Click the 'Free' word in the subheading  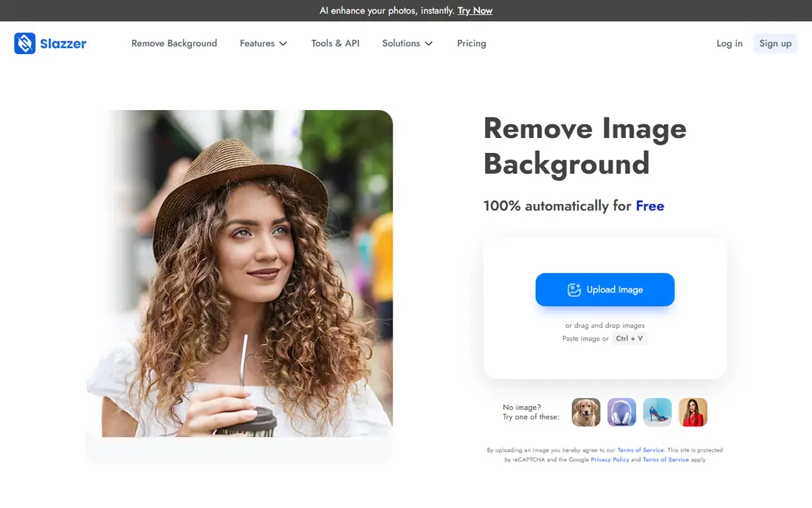pyautogui.click(x=650, y=206)
